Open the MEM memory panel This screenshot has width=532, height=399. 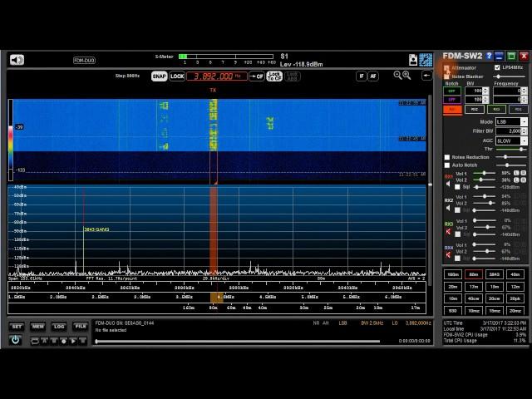coord(38,327)
